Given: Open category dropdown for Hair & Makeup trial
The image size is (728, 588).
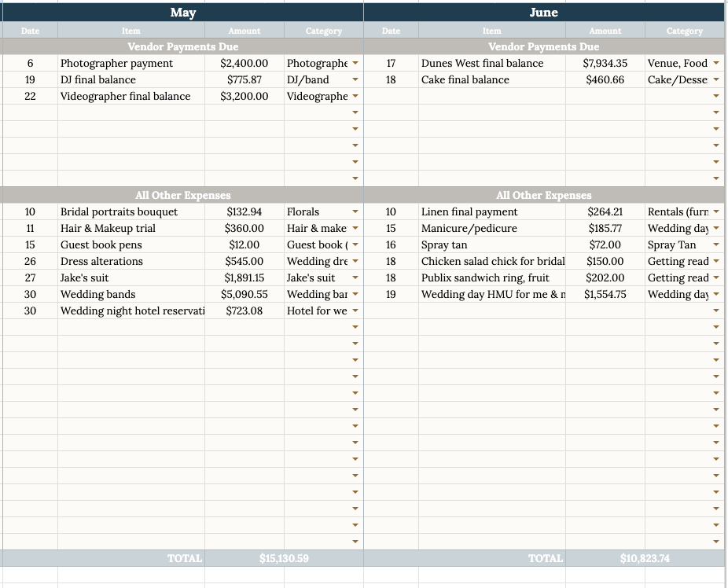Looking at the screenshot, I should click(355, 228).
